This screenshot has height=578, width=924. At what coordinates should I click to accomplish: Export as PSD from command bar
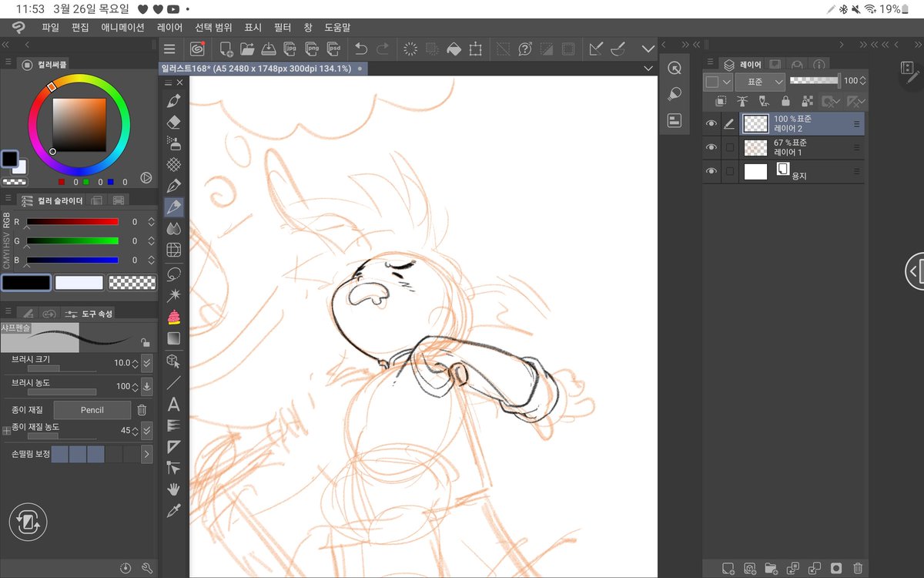333,49
